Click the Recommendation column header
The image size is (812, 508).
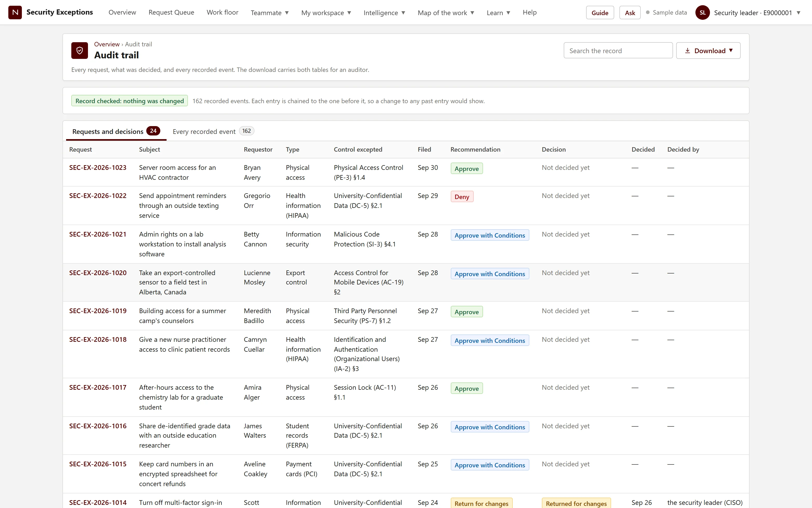[x=475, y=149]
